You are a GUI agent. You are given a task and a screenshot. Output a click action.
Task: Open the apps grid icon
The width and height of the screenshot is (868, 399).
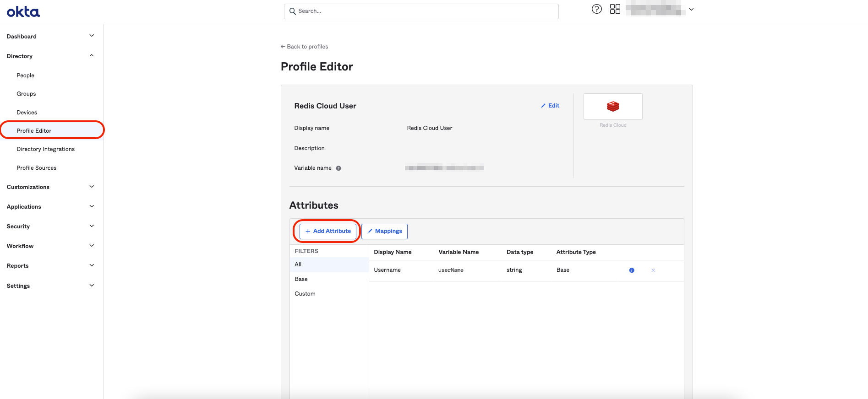[615, 9]
